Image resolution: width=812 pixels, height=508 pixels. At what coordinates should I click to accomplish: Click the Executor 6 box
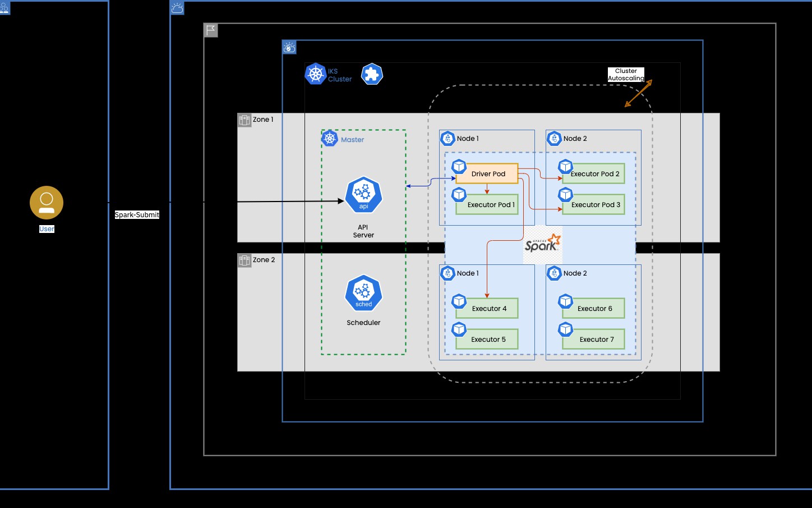pyautogui.click(x=594, y=309)
